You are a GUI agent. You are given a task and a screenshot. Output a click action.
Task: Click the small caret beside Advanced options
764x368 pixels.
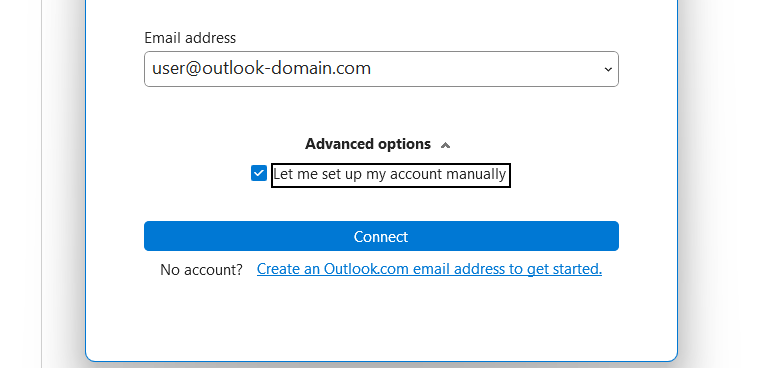[x=445, y=145]
